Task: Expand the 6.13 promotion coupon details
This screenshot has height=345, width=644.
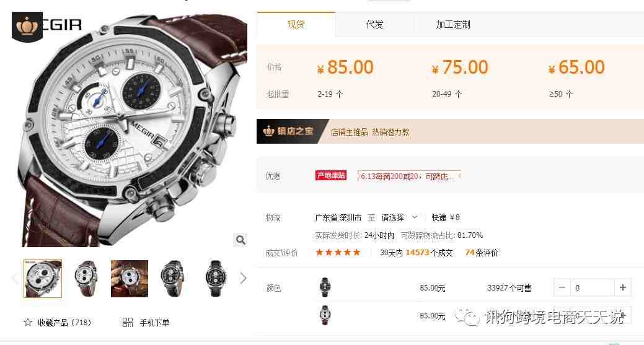Action: tap(409, 177)
